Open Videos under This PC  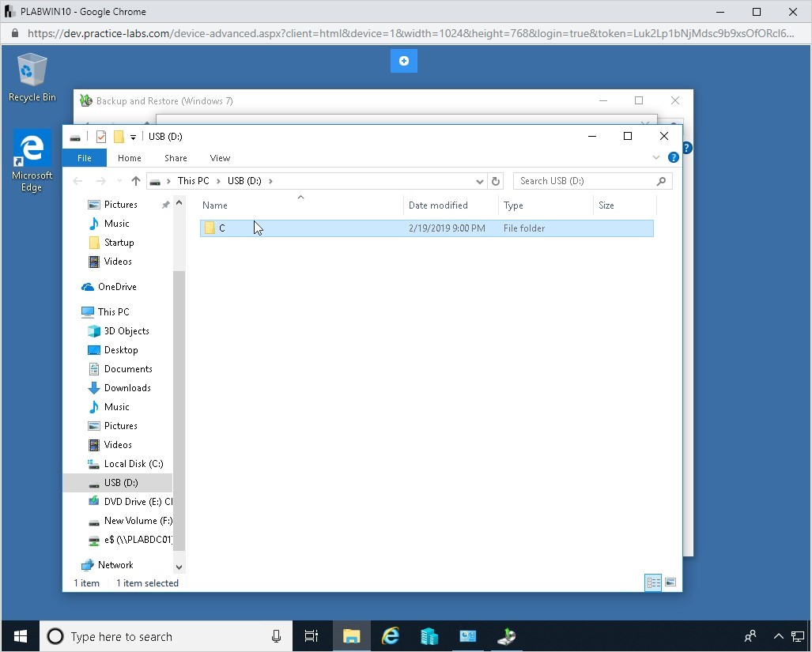[x=118, y=444]
